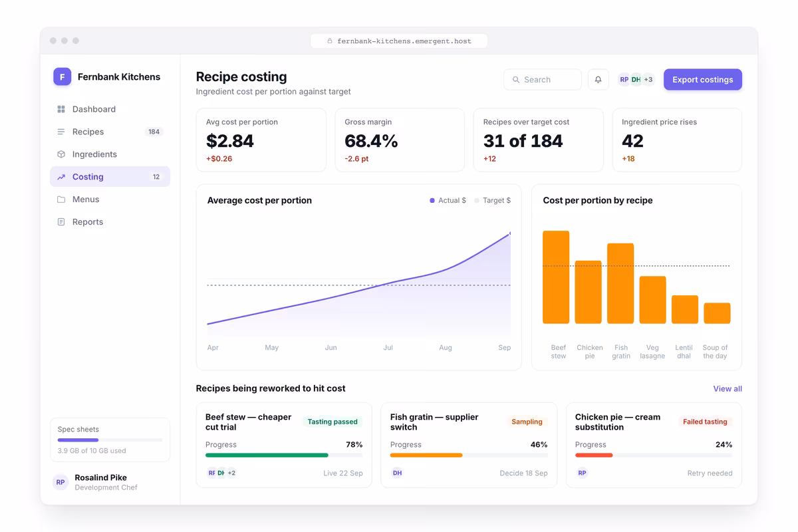This screenshot has height=532, width=798.
Task: Click the Recipe costing heading
Action: 241,76
